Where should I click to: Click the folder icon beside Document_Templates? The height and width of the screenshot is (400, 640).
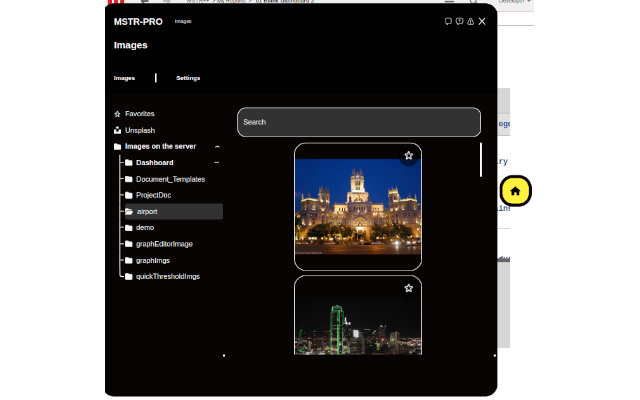tap(129, 179)
